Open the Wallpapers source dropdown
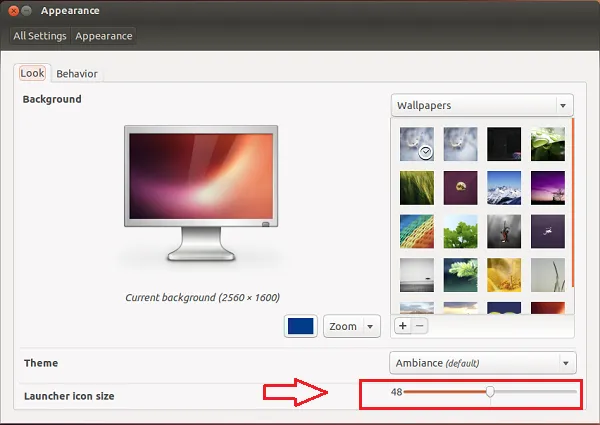The width and height of the screenshot is (600, 425). click(x=482, y=105)
